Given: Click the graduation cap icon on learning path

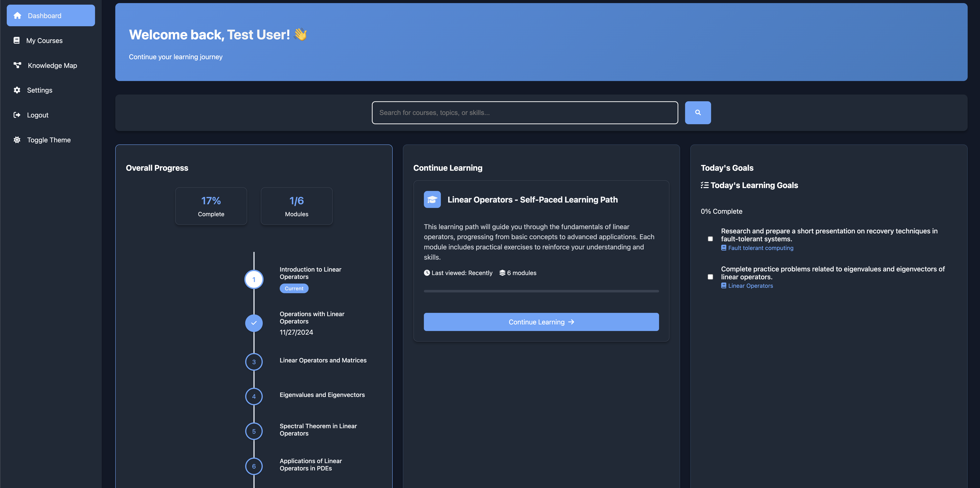Looking at the screenshot, I should (x=432, y=199).
